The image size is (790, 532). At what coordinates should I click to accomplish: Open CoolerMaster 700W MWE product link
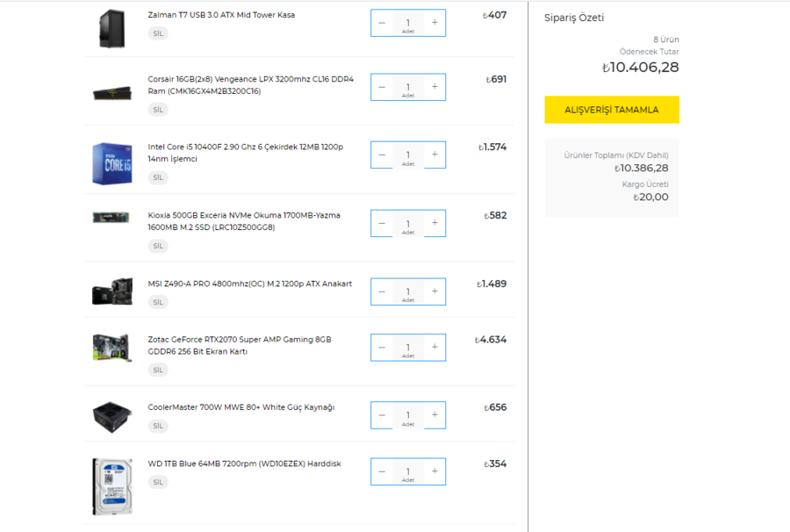coord(241,407)
